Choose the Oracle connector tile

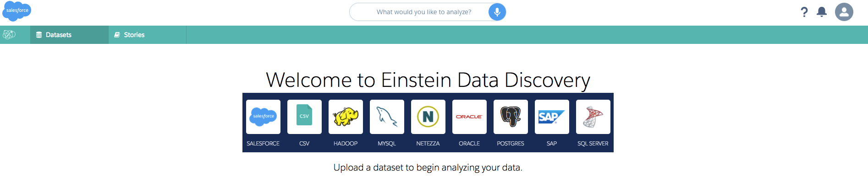tap(469, 117)
